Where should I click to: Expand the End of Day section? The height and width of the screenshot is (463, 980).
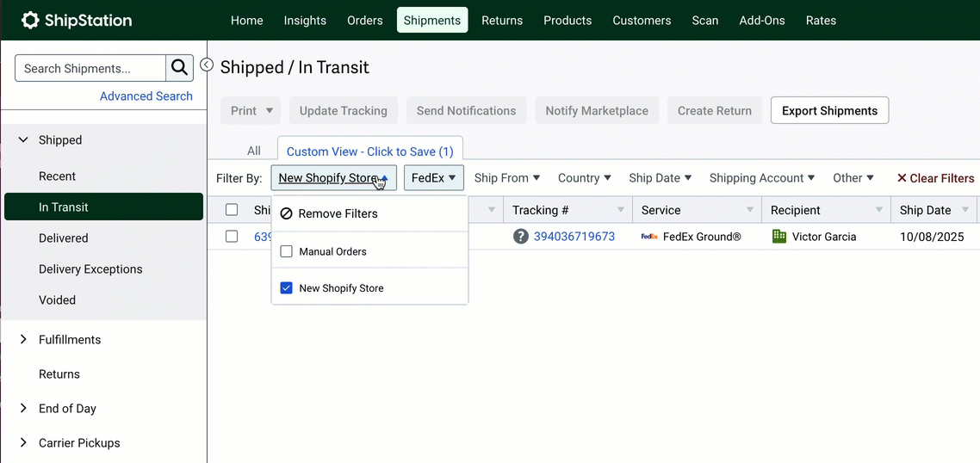coord(24,408)
